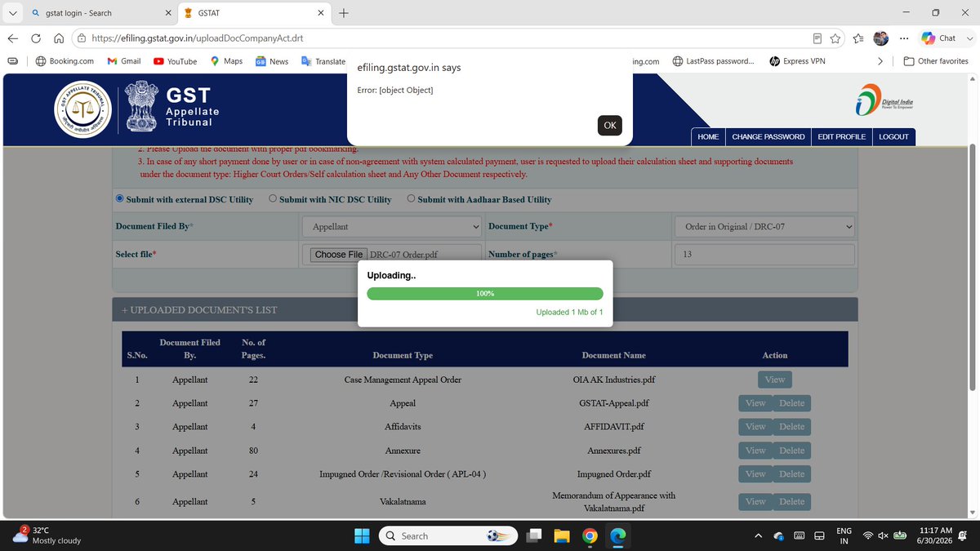The image size is (980, 551).
Task: Go back to the previous browser page
Action: click(13, 38)
